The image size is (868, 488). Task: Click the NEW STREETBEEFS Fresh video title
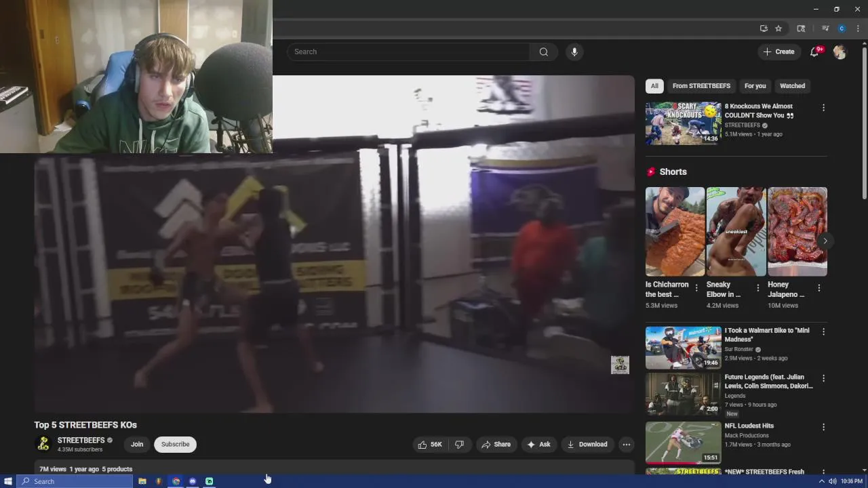(x=764, y=472)
